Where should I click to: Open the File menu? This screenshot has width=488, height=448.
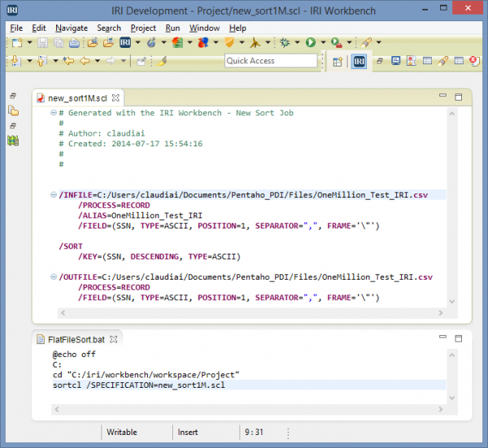[16, 28]
